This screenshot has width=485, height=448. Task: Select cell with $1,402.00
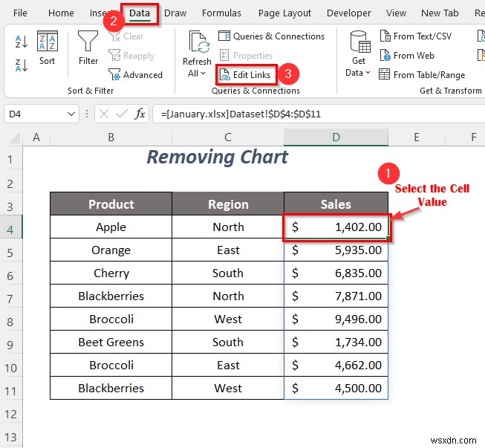[336, 227]
